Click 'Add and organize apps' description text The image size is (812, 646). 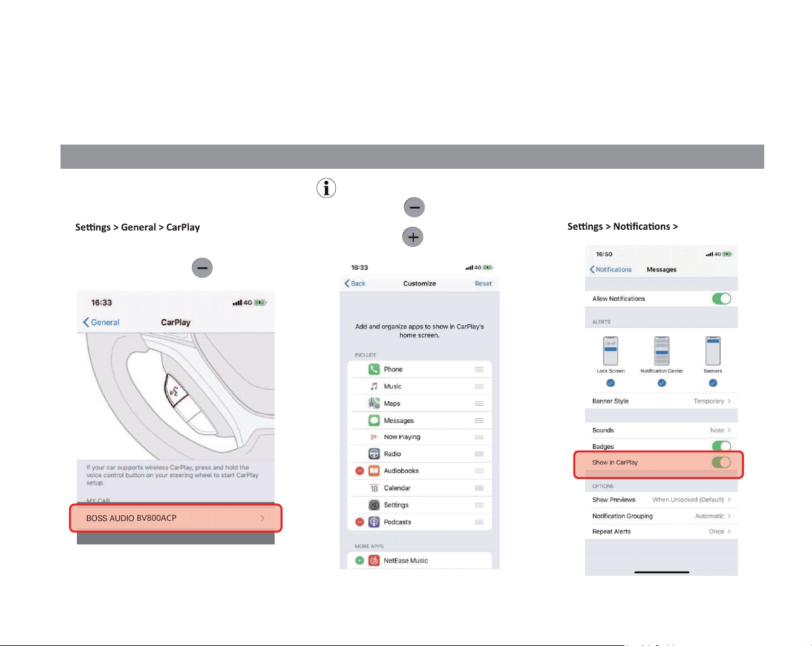(419, 331)
